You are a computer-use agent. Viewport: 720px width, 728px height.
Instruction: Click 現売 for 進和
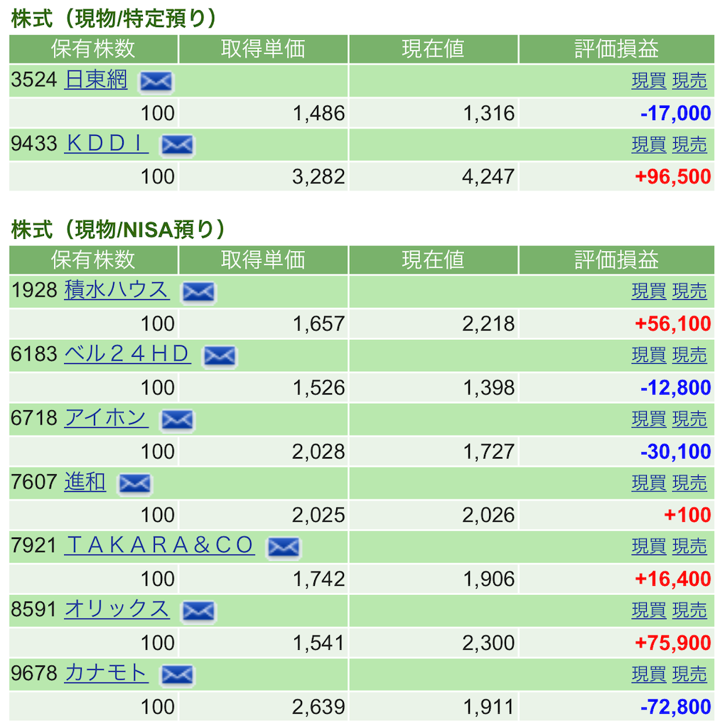[690, 483]
